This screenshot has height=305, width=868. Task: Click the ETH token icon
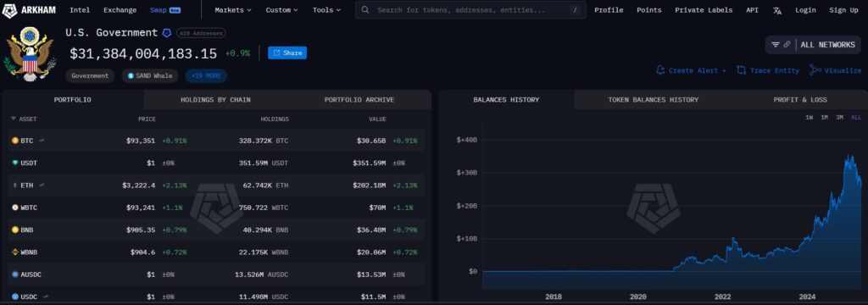click(15, 186)
